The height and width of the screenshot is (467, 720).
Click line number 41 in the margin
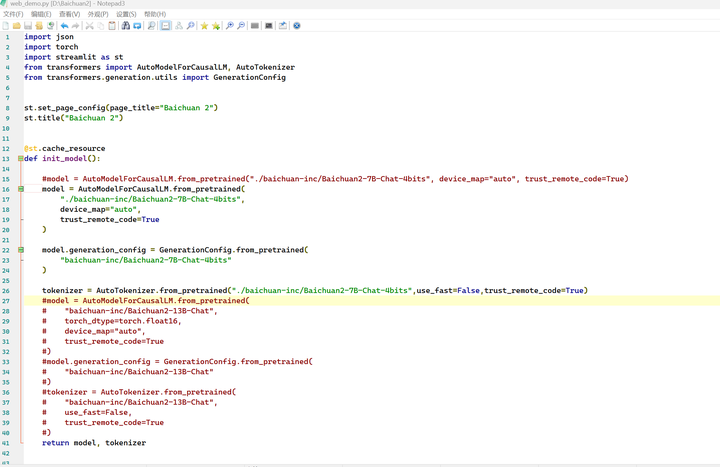6,443
